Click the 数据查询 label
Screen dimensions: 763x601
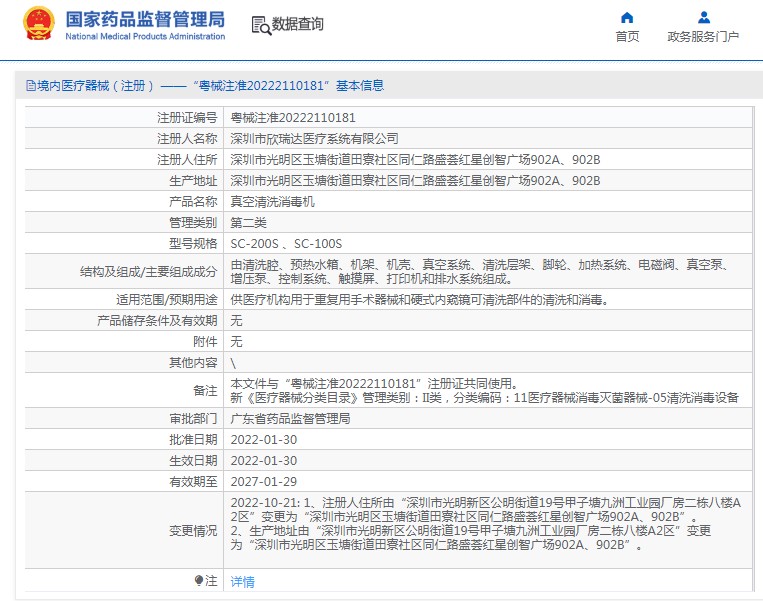[297, 24]
